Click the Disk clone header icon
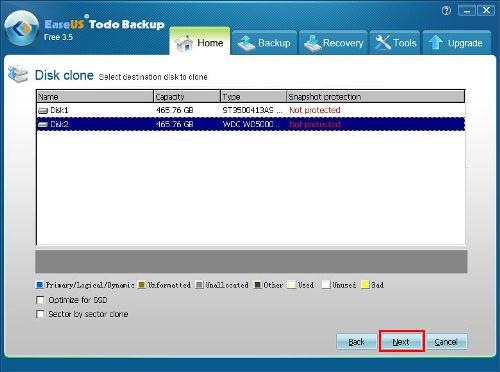 (x=18, y=74)
